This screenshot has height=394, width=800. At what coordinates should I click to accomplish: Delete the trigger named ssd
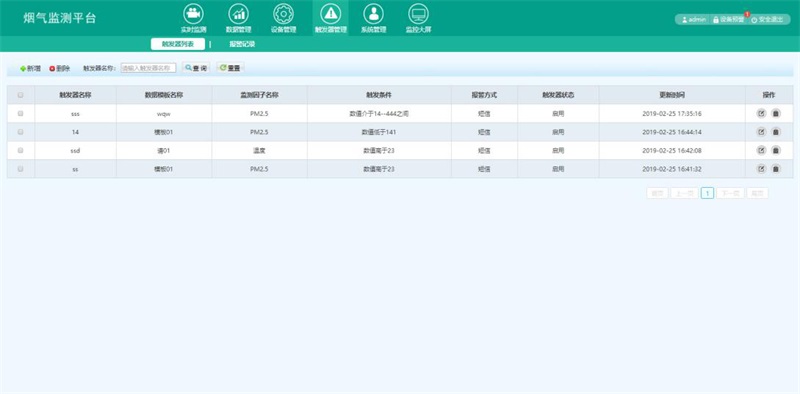(x=776, y=151)
